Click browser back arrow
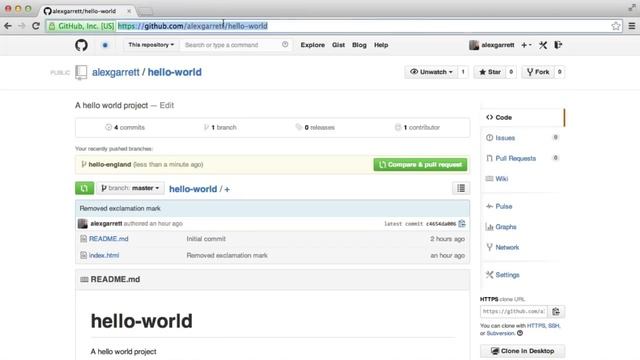Viewport: 640px width, 360px height. pyautogui.click(x=8, y=26)
